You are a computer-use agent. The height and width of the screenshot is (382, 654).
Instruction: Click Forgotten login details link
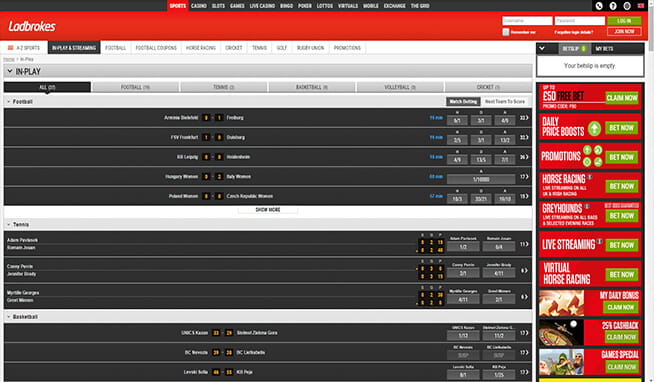(x=574, y=32)
